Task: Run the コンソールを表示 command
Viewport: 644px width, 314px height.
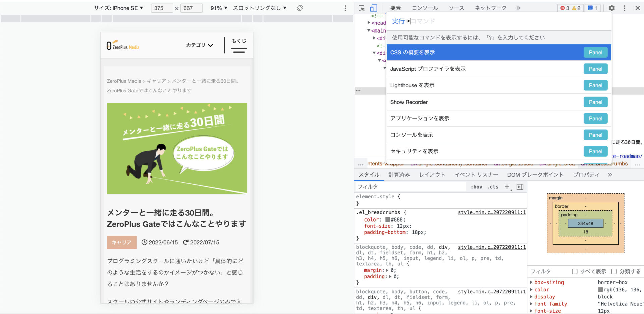Action: pos(499,135)
